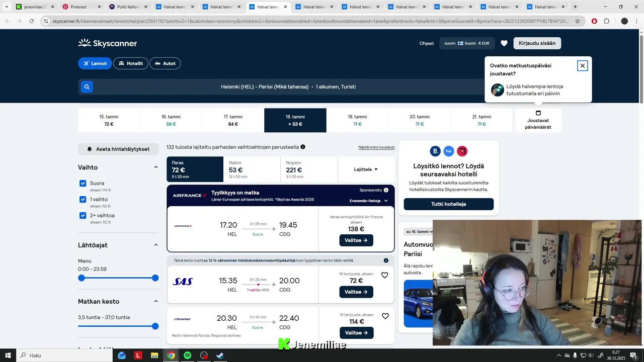Click the Helsinki – Pariisi search summary field

pyautogui.click(x=288, y=87)
